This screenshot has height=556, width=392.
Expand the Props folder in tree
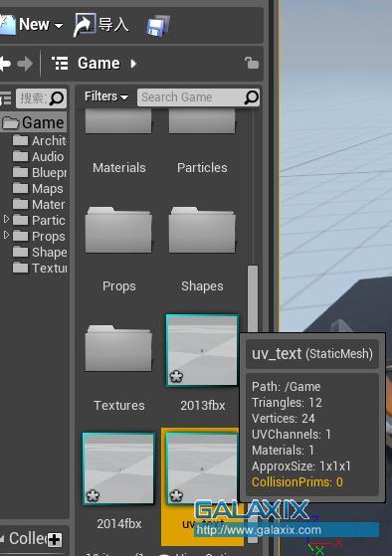(6, 235)
